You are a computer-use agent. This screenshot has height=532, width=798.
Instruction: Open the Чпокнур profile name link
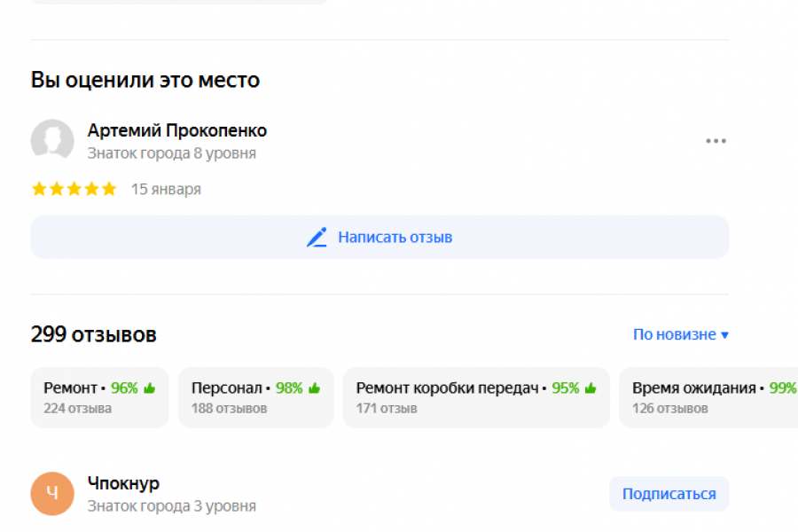123,483
